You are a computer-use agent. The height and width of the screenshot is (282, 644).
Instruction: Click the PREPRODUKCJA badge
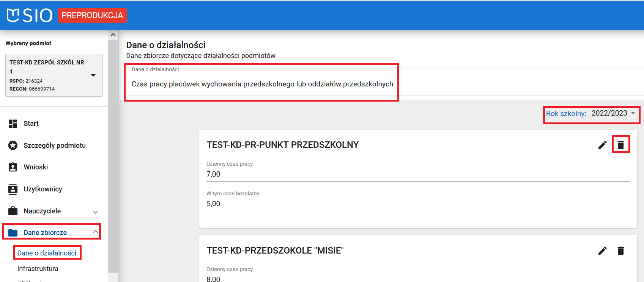92,16
